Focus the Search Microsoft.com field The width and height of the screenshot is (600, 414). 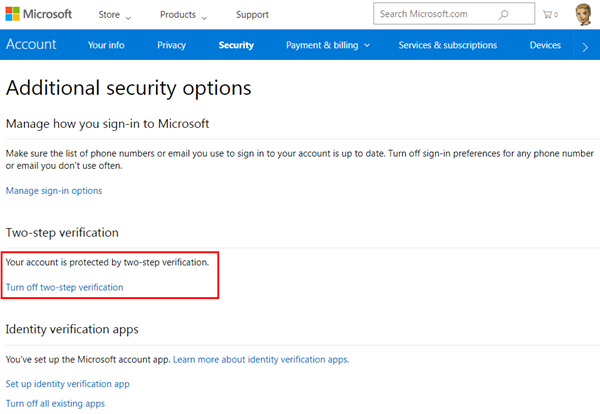pos(435,15)
